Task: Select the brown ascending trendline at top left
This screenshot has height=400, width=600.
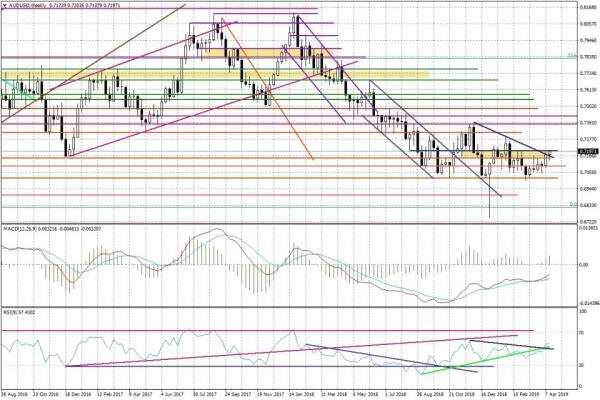Action: 100,60
